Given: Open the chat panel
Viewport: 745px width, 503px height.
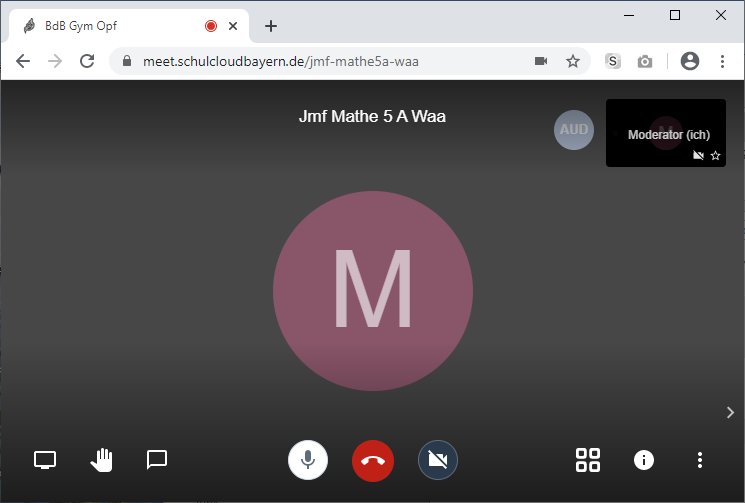Looking at the screenshot, I should click(157, 460).
